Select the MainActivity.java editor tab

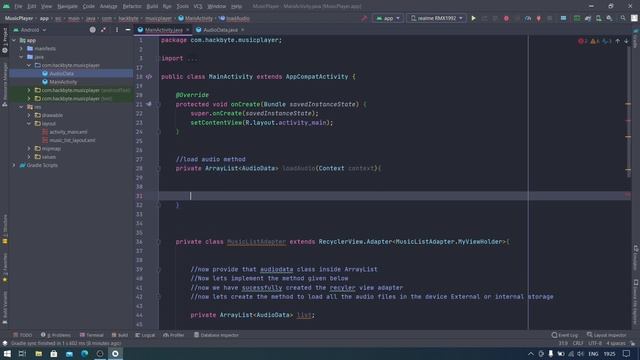click(164, 30)
